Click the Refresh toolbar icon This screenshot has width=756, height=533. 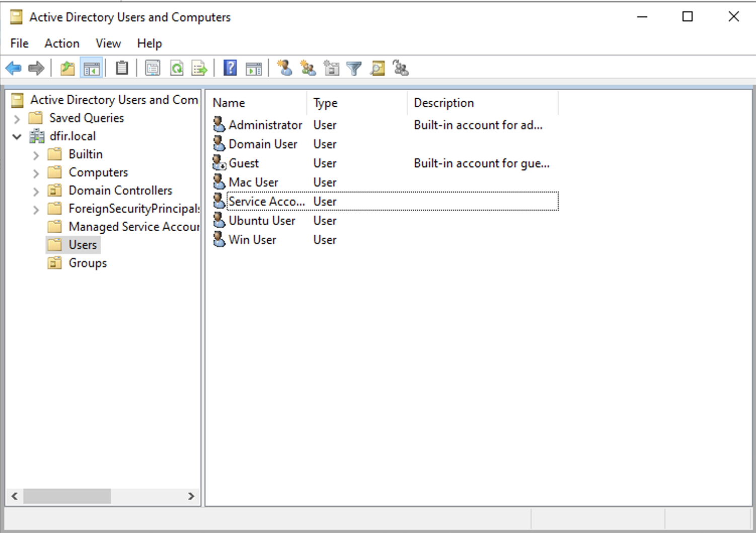pos(177,68)
